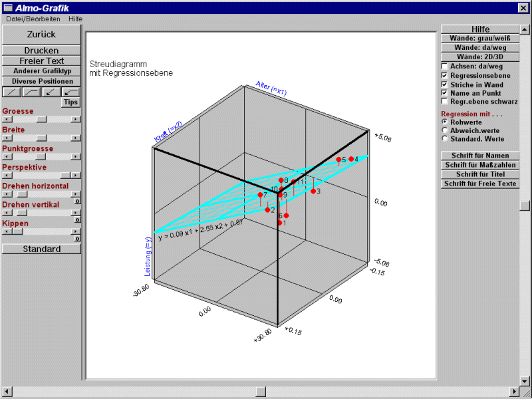
Task: Click the Drucken button
Action: tap(41, 51)
